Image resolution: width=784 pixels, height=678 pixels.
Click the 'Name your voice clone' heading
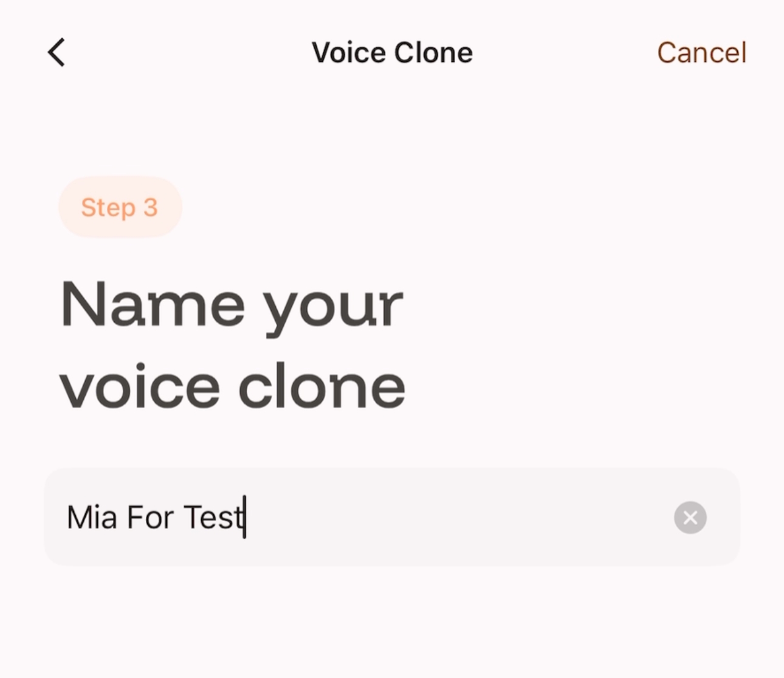tap(233, 343)
